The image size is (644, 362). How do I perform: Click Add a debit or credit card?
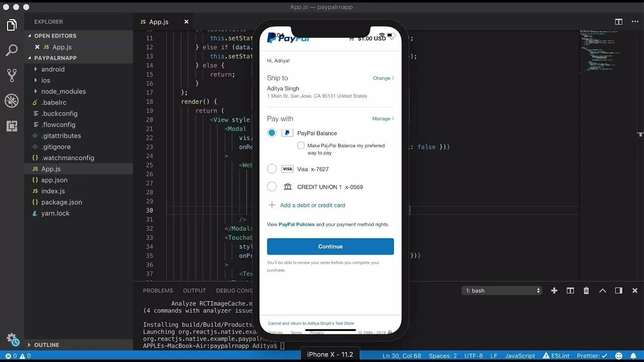pos(312,205)
